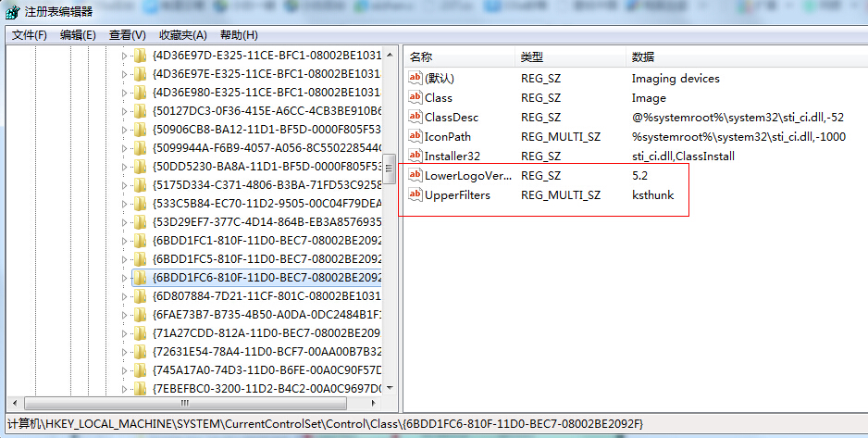Screen dimensions: 868x438
Task: Expand the {6D807884-7D21-11CF-801C key node
Action: tap(126, 295)
